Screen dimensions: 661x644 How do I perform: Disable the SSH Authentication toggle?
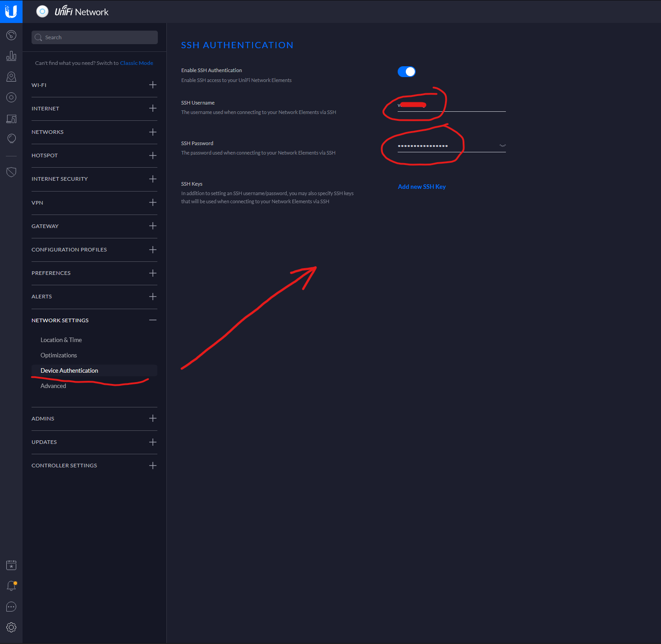[406, 72]
